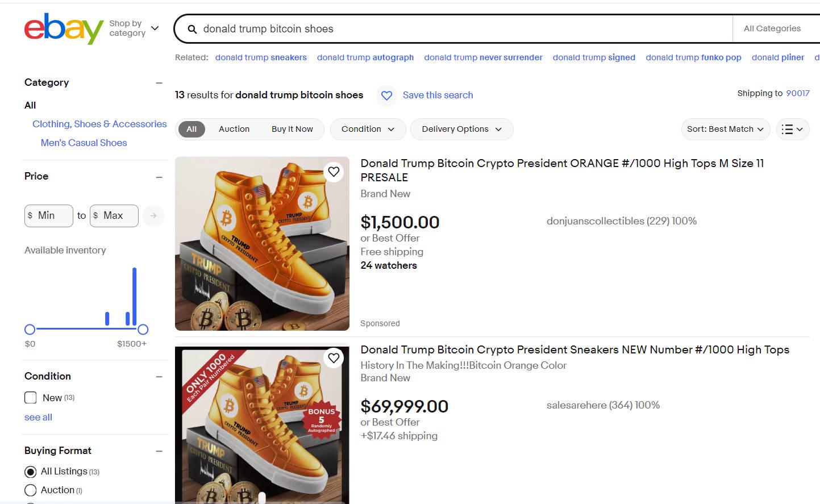Image resolution: width=820 pixels, height=504 pixels.
Task: Open Sort: Best Match dropdown
Action: tap(725, 129)
